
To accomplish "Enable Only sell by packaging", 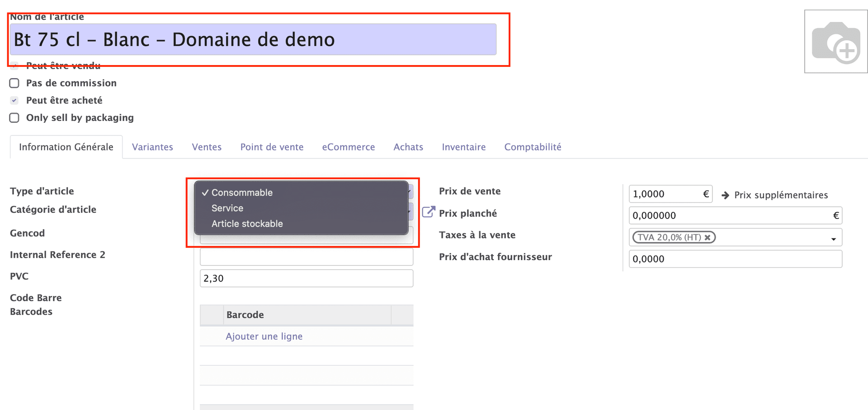I will click(x=14, y=118).
